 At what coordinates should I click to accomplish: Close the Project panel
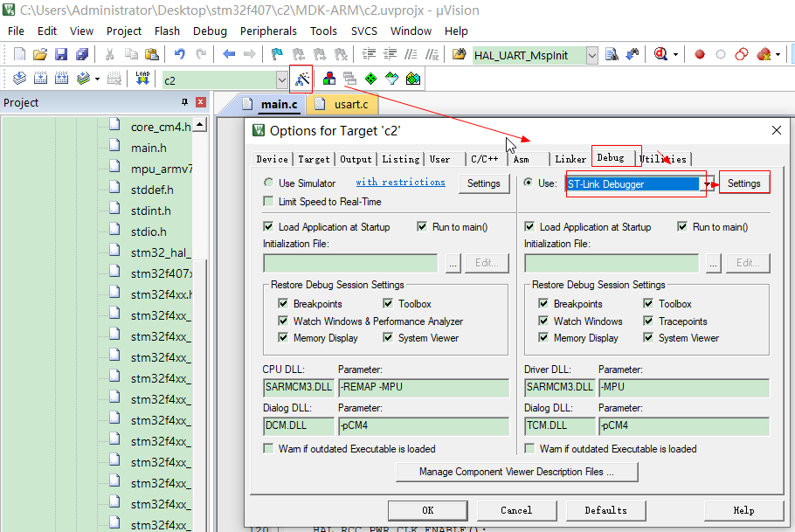coord(201,102)
